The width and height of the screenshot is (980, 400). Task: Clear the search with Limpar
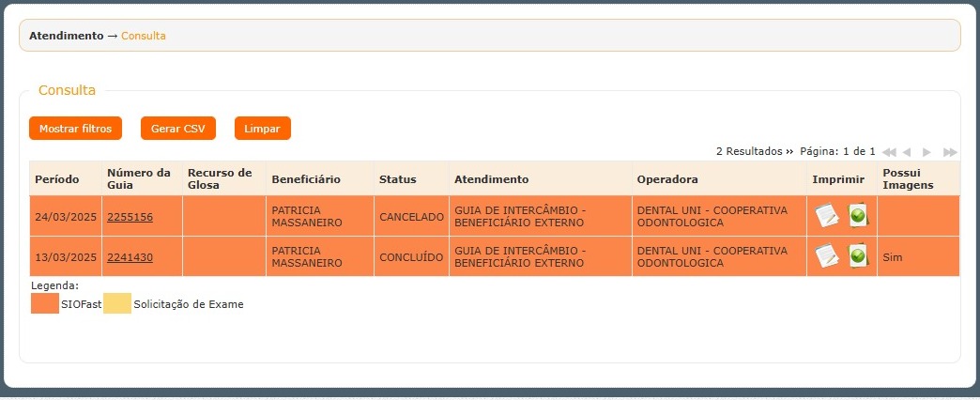coord(263,128)
